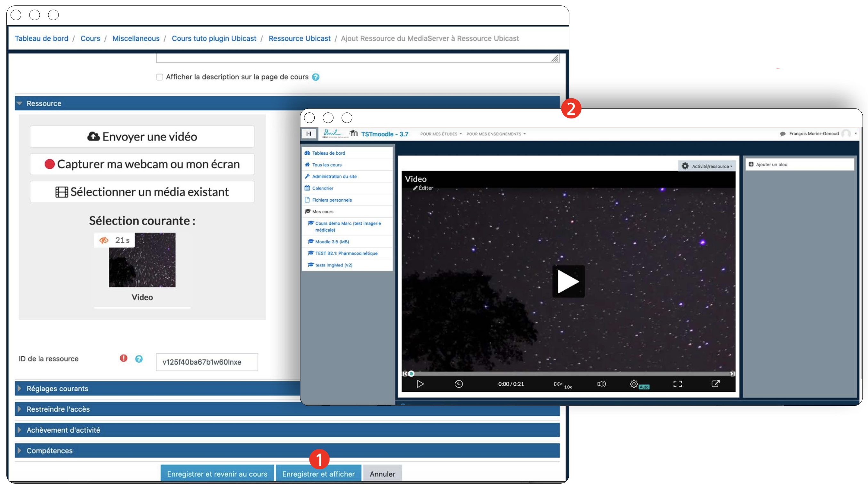This screenshot has height=491, width=868.
Task: Click the video progress bar handle
Action: coord(411,374)
